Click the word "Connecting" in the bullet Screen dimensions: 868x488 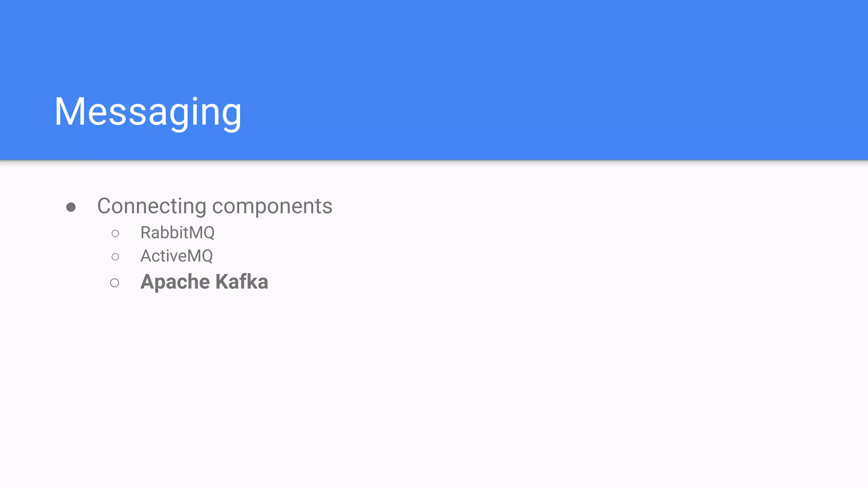[152, 206]
